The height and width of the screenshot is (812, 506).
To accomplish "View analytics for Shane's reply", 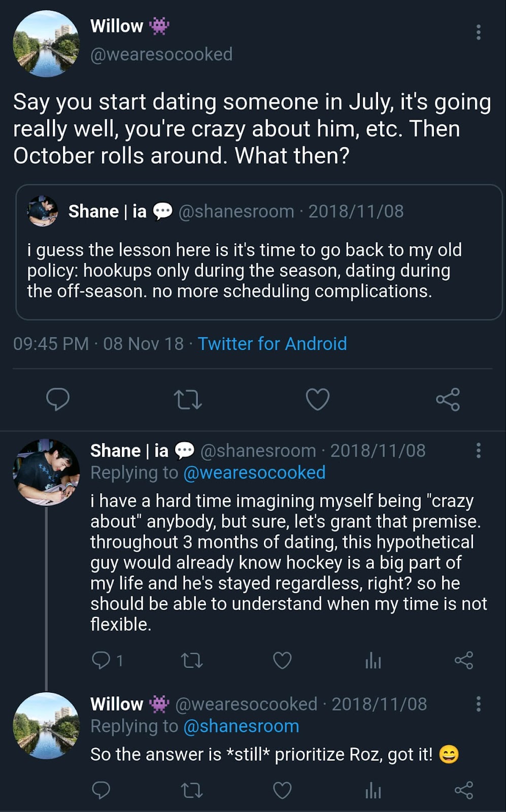I will pyautogui.click(x=373, y=660).
